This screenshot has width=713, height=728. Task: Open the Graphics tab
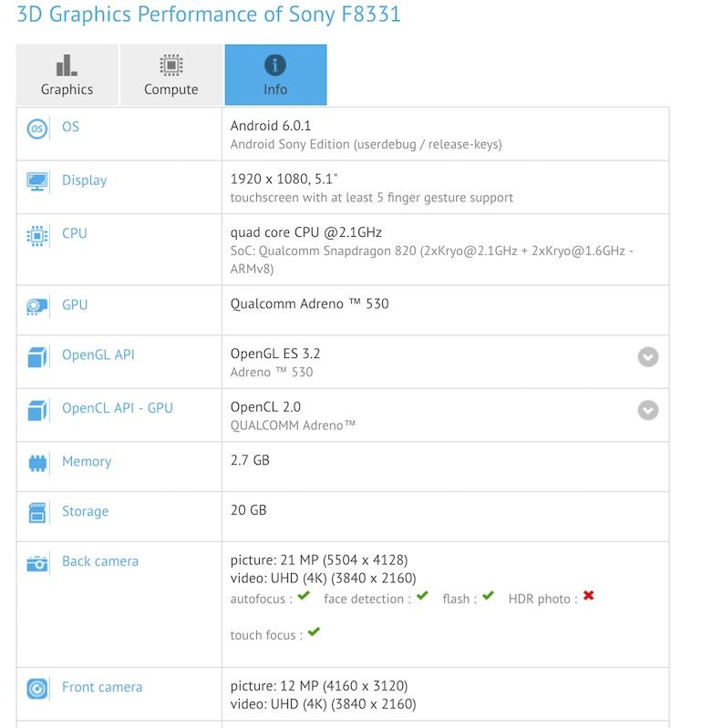pos(67,75)
